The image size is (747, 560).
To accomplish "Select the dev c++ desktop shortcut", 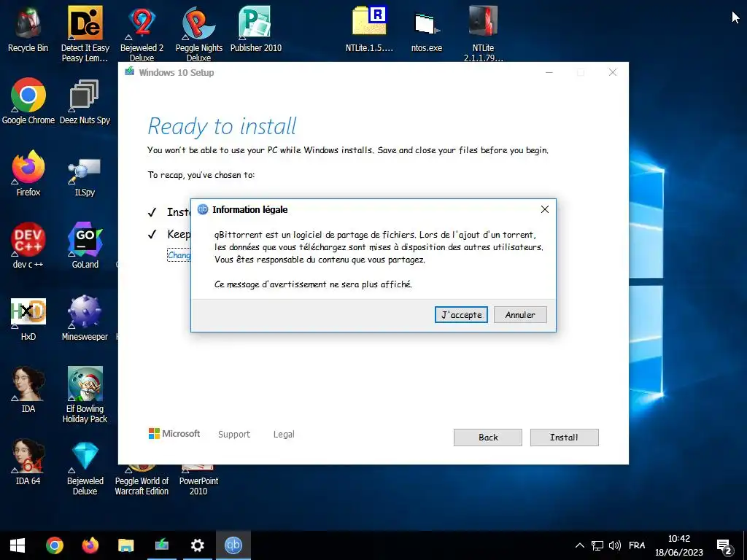I will click(x=28, y=246).
